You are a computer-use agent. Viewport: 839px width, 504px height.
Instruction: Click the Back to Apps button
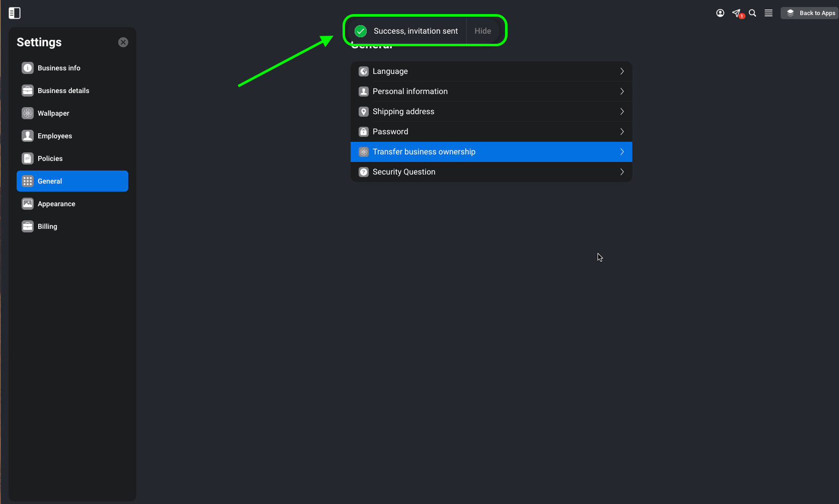810,13
